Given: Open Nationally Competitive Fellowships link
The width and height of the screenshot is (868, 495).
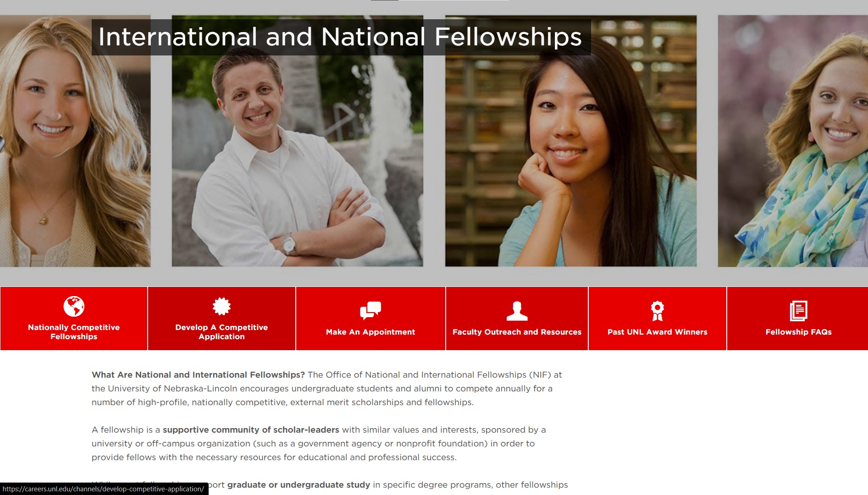Looking at the screenshot, I should 74,332.
